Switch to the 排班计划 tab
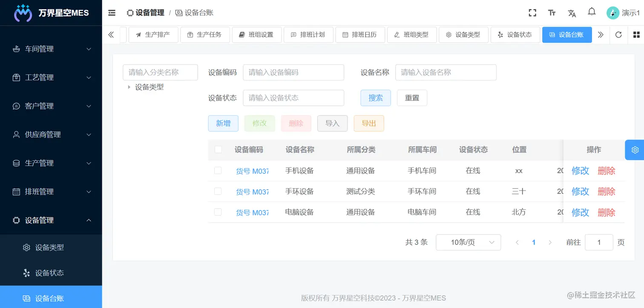This screenshot has height=308, width=644. [x=308, y=34]
